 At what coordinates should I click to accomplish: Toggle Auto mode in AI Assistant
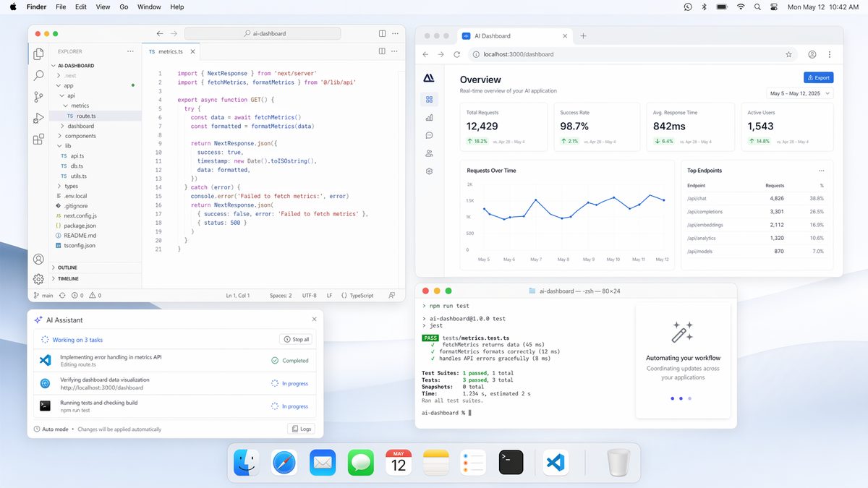click(x=50, y=429)
